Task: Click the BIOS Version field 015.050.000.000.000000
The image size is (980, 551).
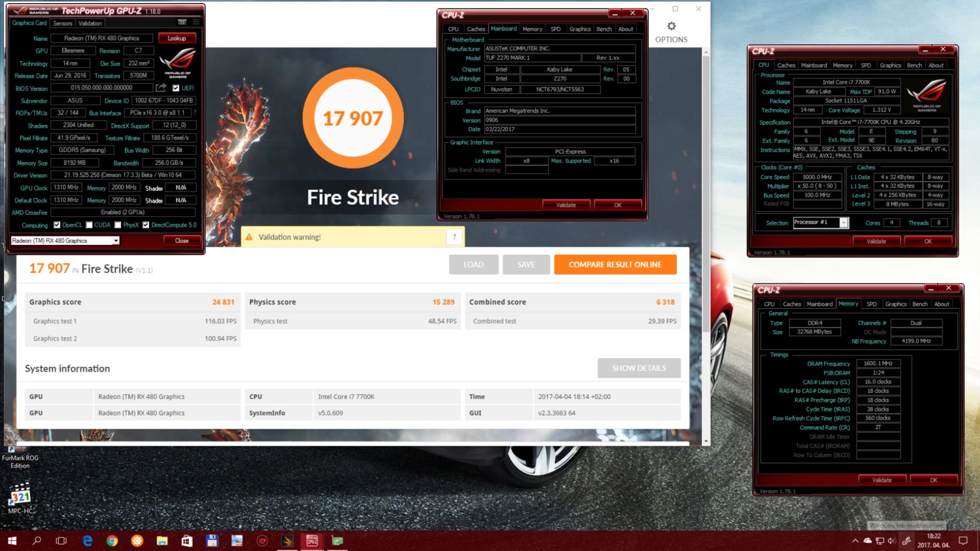Action: pyautogui.click(x=102, y=88)
